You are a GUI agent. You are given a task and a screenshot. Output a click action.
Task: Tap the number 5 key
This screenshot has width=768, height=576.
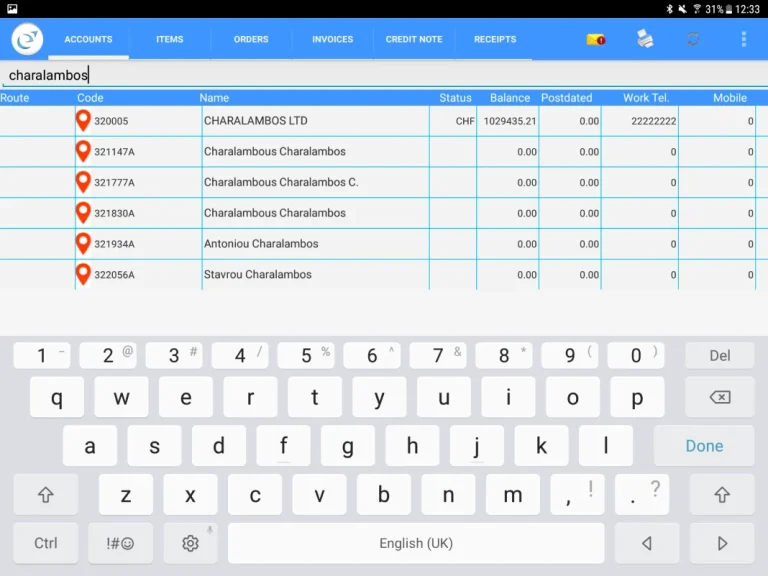pyautogui.click(x=306, y=355)
